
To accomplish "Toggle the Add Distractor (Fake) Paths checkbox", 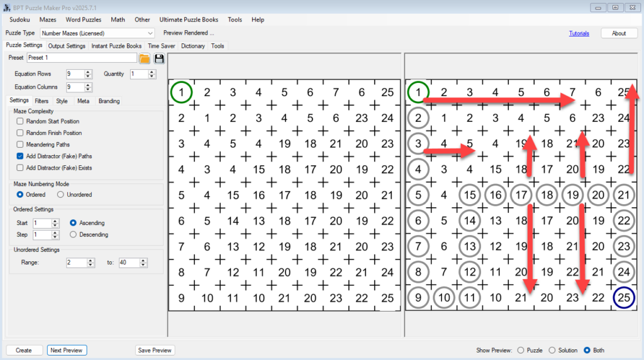I will pos(21,156).
